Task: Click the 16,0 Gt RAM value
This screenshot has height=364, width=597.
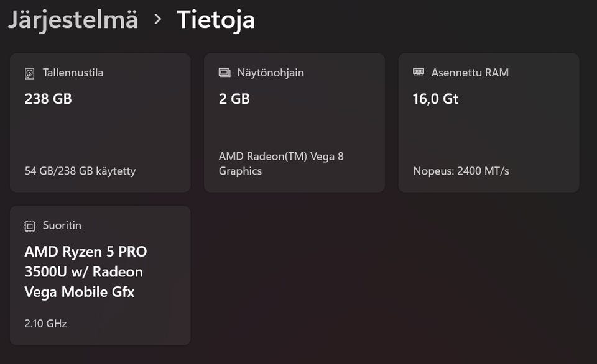Action: coord(435,99)
